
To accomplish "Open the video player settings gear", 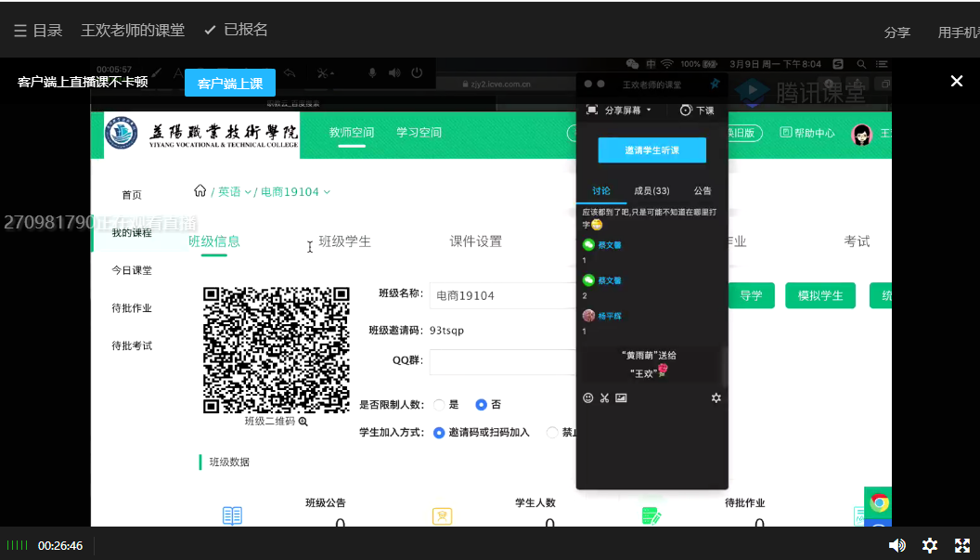I will (930, 545).
